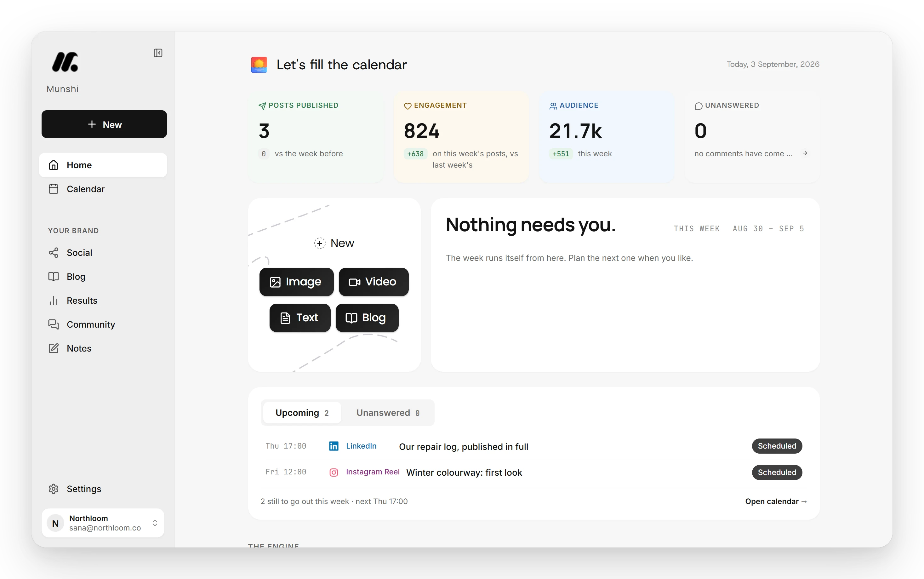Click 'Today, 3 September, 2026' date text
924x579 pixels.
click(773, 64)
